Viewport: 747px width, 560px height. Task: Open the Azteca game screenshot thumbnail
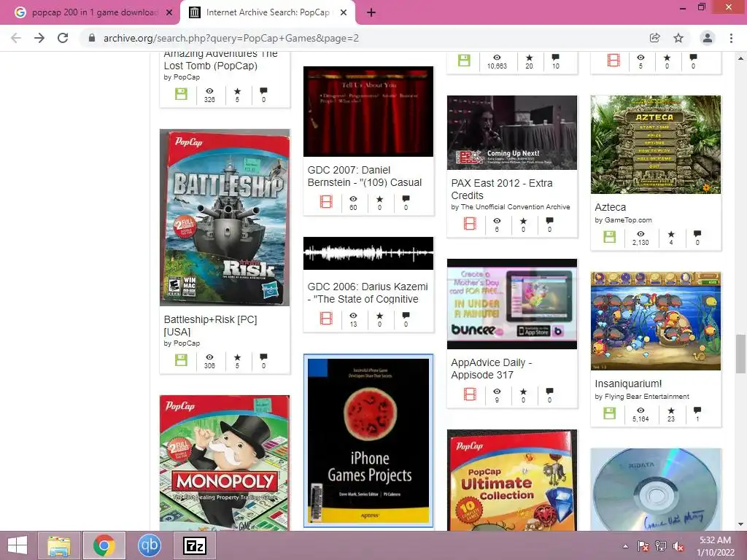pyautogui.click(x=656, y=145)
